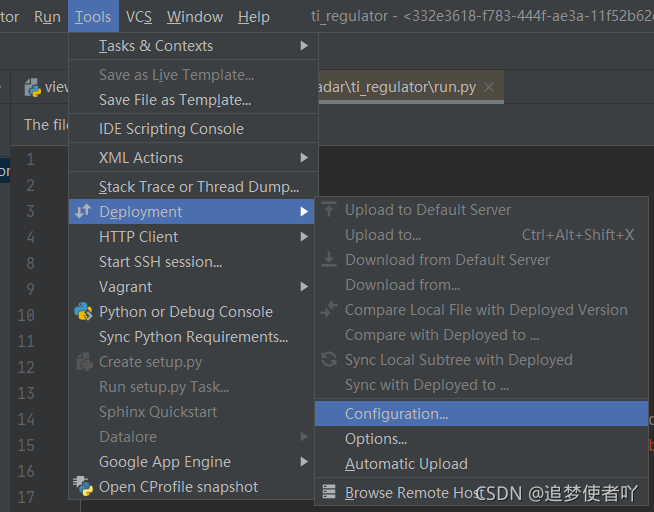Expand Tasks & Contexts submenu arrow
654x512 pixels.
pyautogui.click(x=304, y=45)
